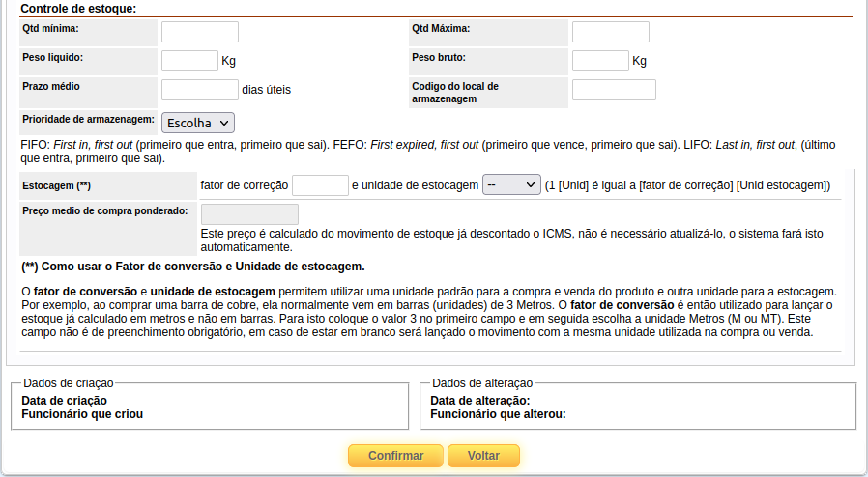The height and width of the screenshot is (477, 868).
Task: Click the Qtd mínima input field
Action: point(199,32)
